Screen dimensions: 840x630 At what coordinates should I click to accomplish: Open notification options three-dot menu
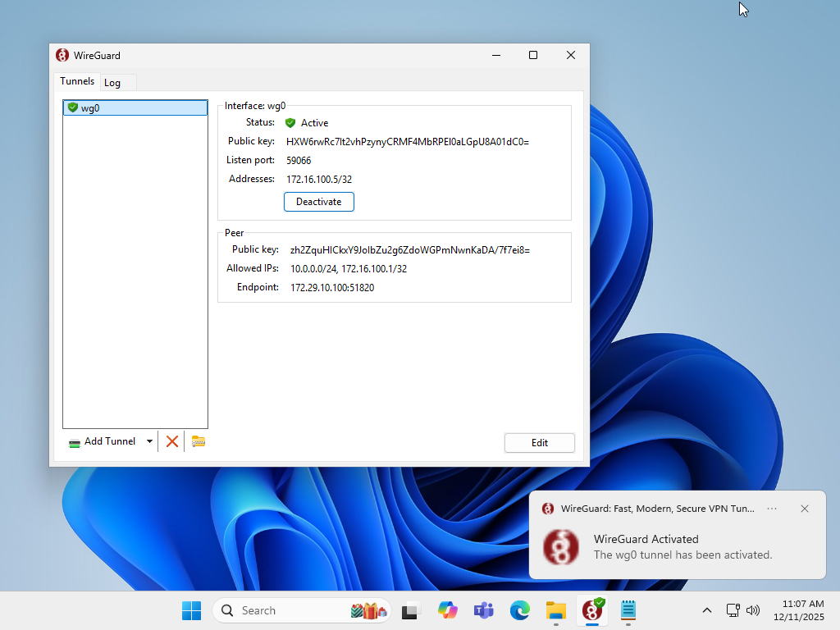click(x=772, y=509)
